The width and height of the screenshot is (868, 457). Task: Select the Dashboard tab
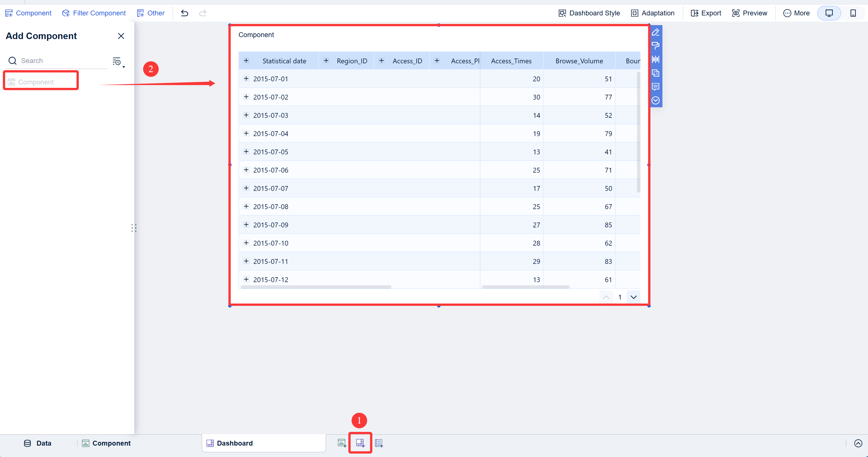click(x=264, y=443)
